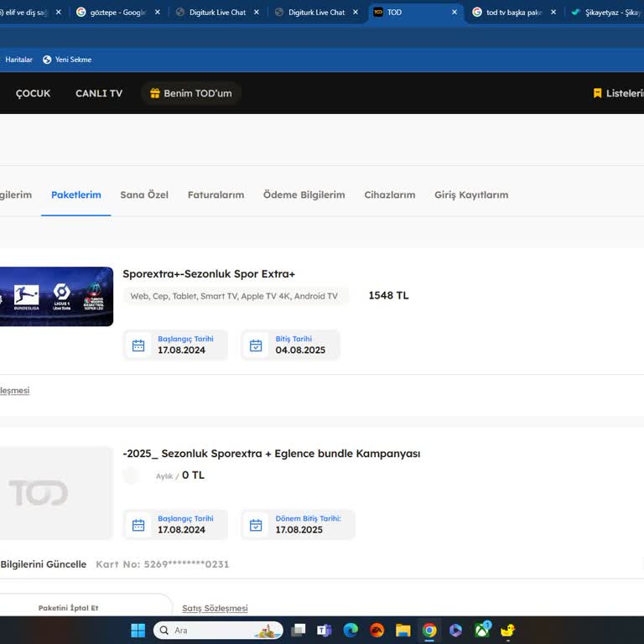644x644 pixels.
Task: Open the Giriş Kayıtlarım tab
Action: [471, 195]
